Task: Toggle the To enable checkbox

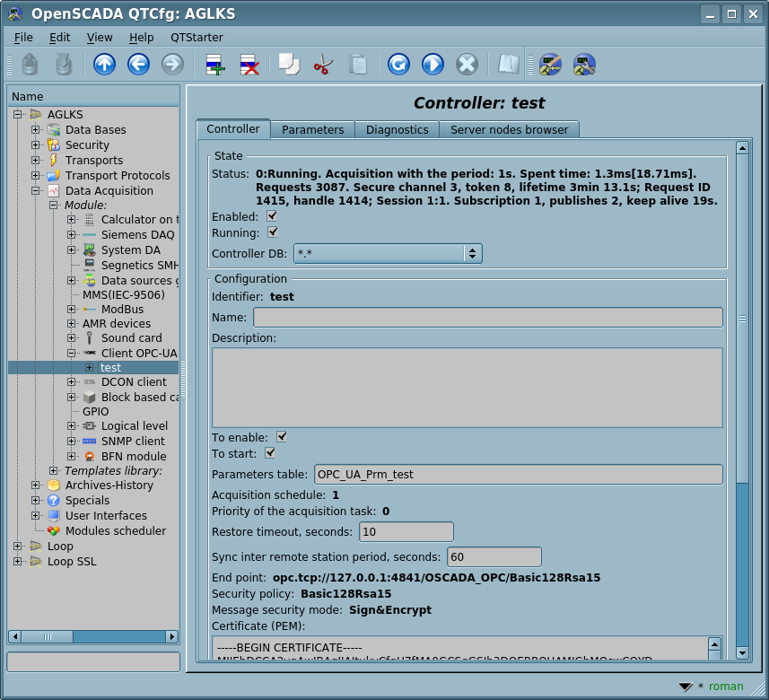Action: (x=282, y=436)
